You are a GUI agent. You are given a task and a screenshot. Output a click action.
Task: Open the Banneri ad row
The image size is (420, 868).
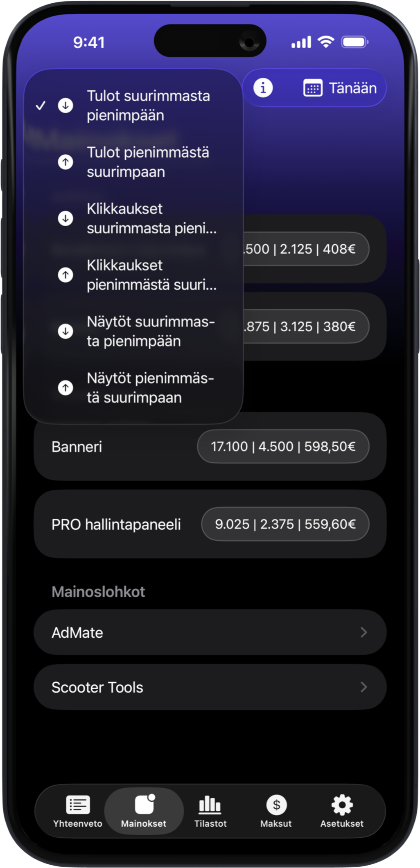click(x=77, y=447)
